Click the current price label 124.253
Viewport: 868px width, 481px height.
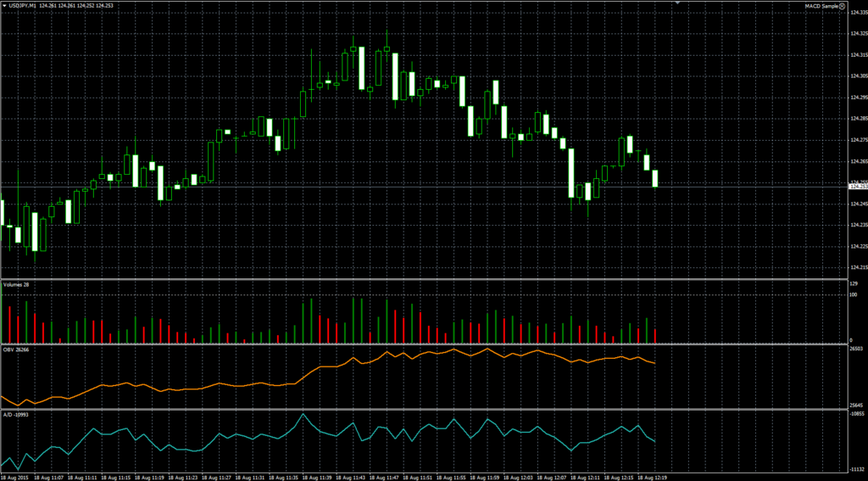(858, 187)
